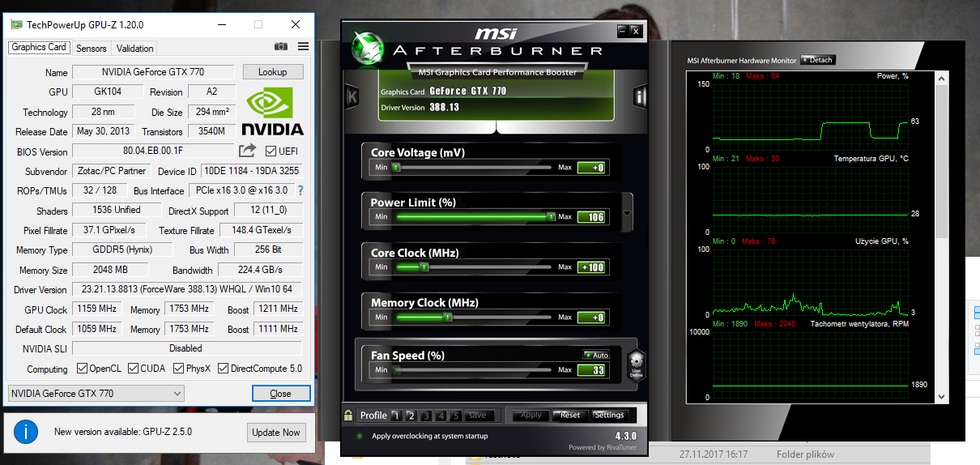Click the Update Now button
Screen dimensions: 980x465
(276, 433)
